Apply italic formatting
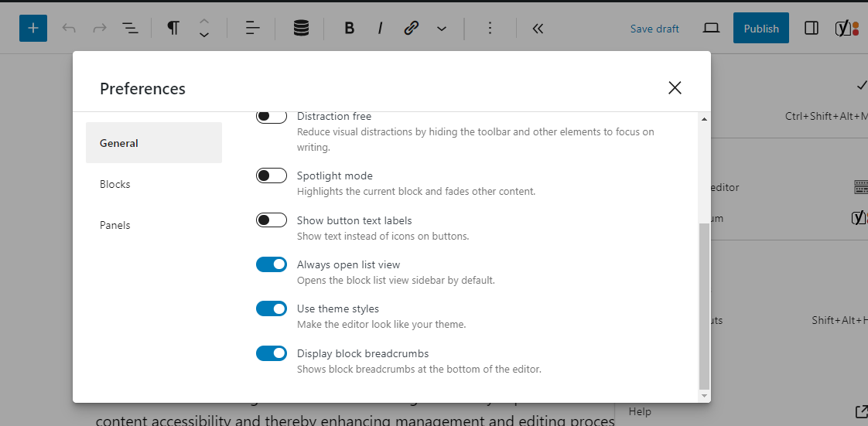The width and height of the screenshot is (868, 426). pos(380,28)
